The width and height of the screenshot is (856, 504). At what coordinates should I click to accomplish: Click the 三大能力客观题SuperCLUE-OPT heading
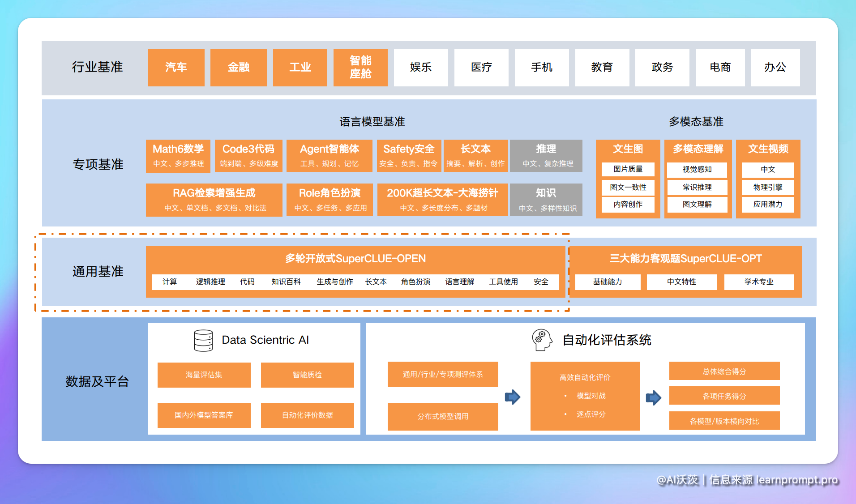[685, 259]
